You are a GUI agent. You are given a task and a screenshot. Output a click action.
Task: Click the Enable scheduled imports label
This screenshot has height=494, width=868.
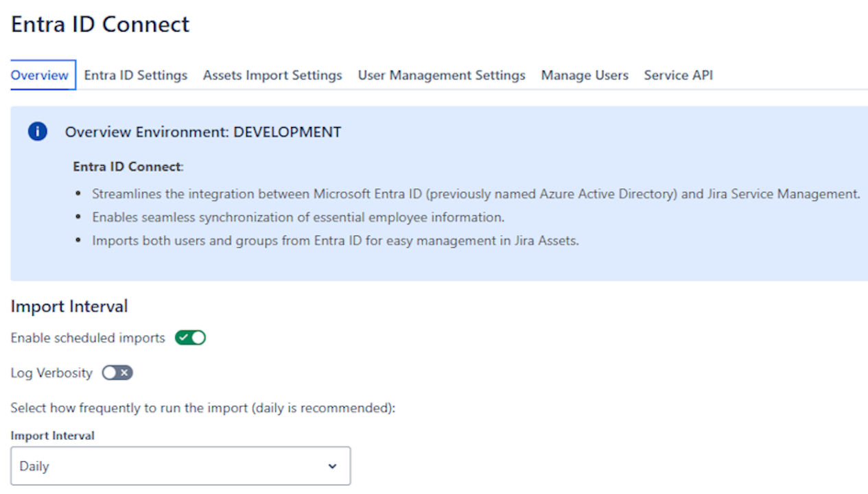tap(88, 338)
